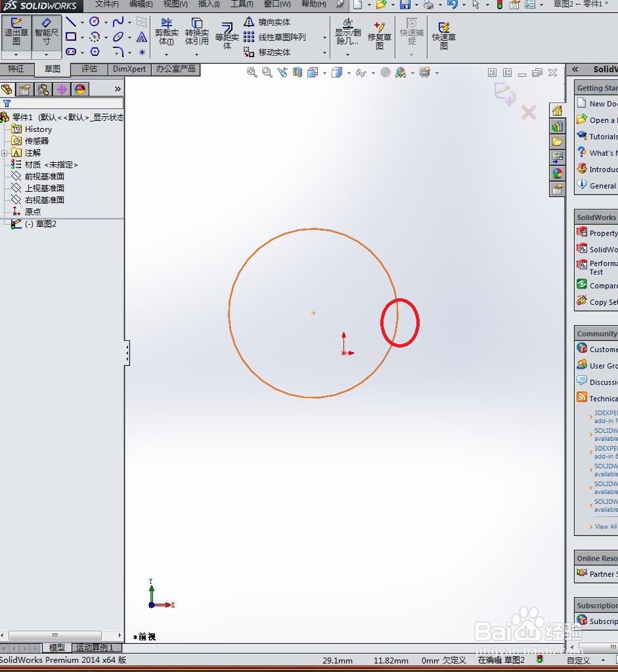This screenshot has height=672, width=618.
Task: Click Mirror Entities (镜向实体)
Action: coord(267,22)
